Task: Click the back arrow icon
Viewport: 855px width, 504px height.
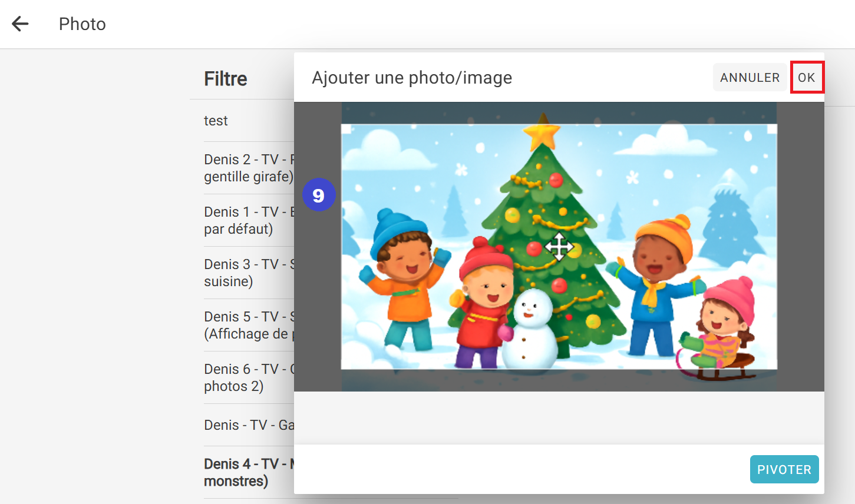Action: pos(21,24)
